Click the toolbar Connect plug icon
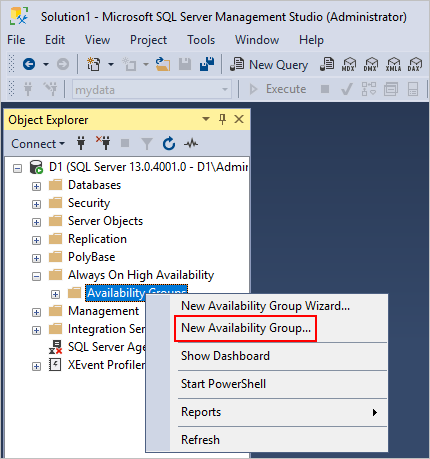This screenshot has width=430, height=459. 28,89
